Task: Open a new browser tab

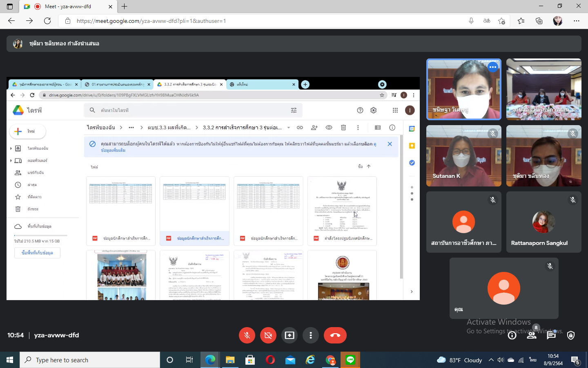Action: point(125,7)
